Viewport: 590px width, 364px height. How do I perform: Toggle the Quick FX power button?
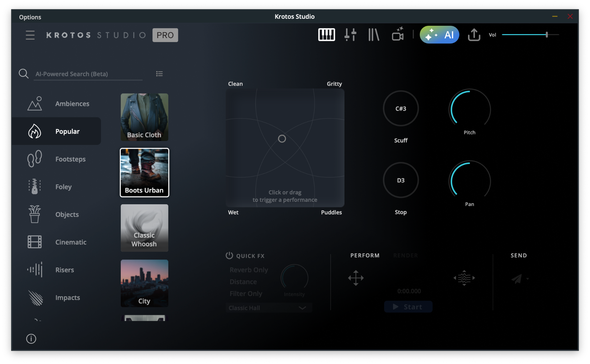[x=229, y=256]
